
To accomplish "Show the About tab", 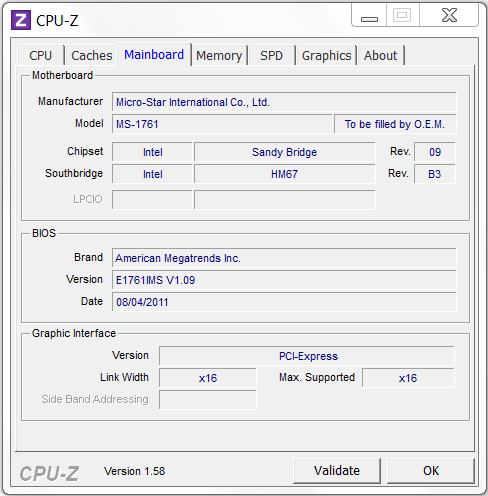I will (x=380, y=55).
